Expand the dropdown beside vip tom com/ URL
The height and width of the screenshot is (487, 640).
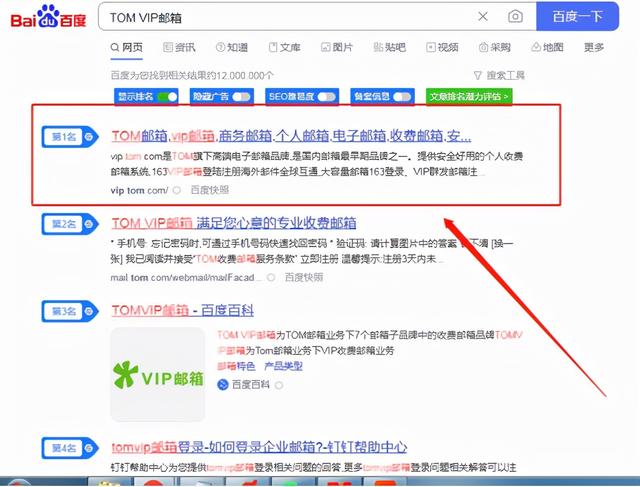(177, 189)
